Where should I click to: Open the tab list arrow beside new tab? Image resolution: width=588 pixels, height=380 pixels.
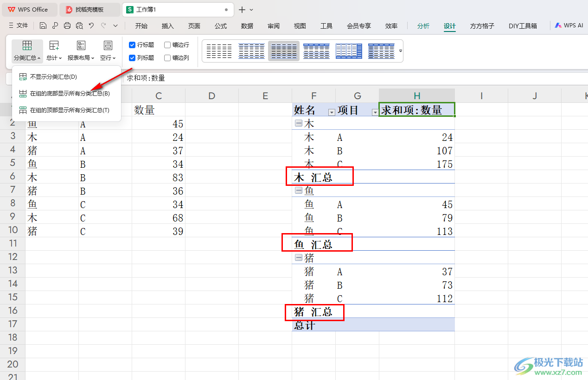coord(251,10)
